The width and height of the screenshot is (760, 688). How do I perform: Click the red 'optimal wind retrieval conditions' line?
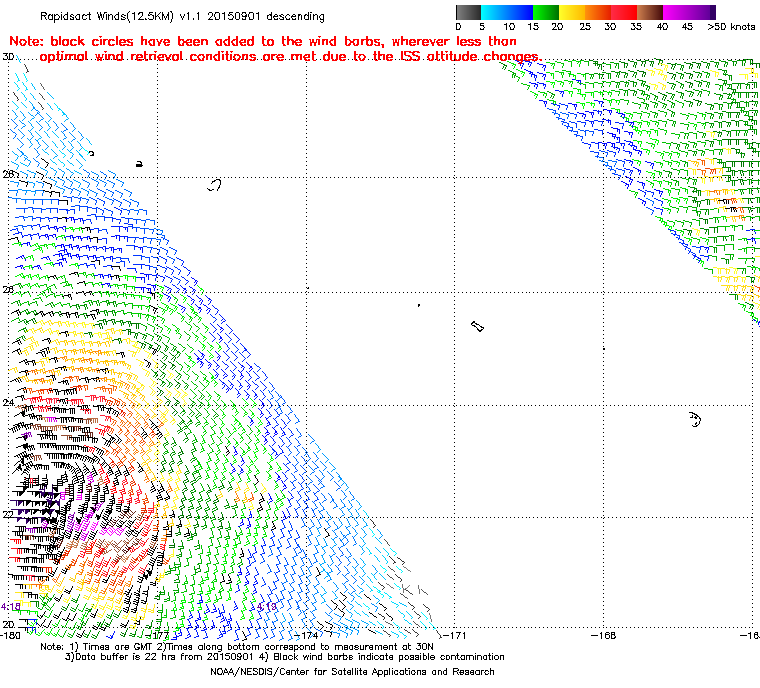click(x=290, y=56)
